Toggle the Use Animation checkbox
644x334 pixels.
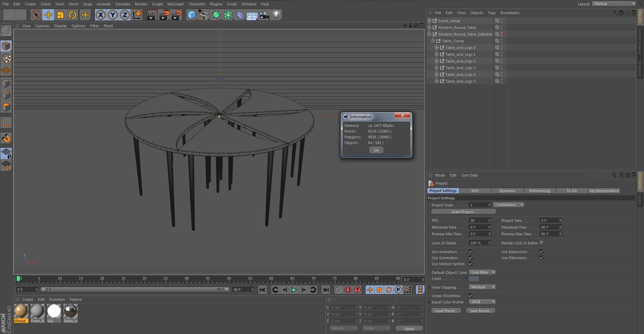[471, 252]
